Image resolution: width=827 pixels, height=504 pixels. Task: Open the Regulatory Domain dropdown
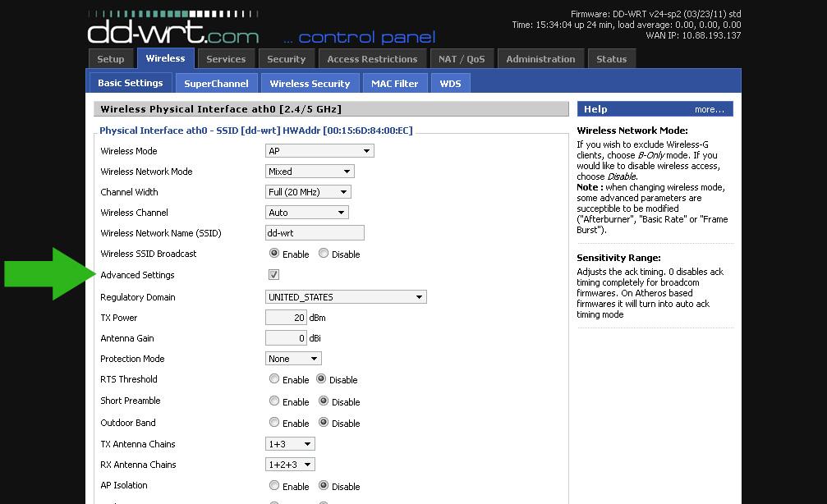point(346,297)
